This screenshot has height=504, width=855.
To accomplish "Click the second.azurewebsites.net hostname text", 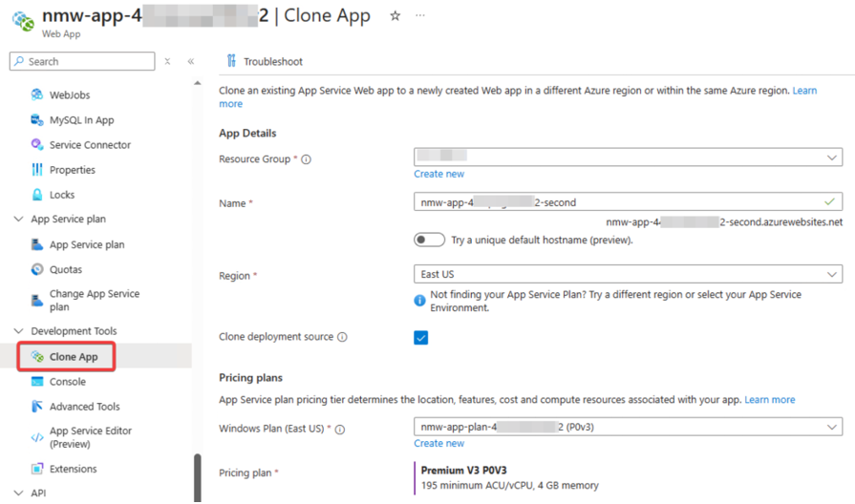I will 724,221.
